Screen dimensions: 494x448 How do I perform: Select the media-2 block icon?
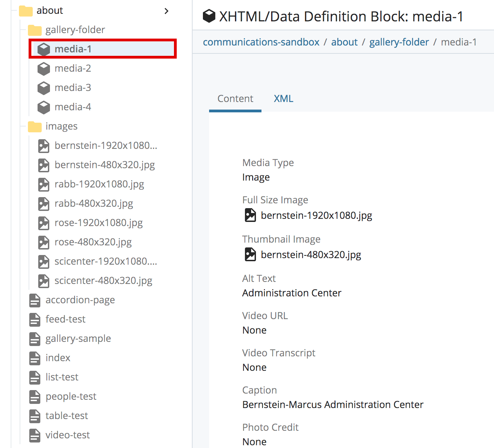tap(44, 69)
